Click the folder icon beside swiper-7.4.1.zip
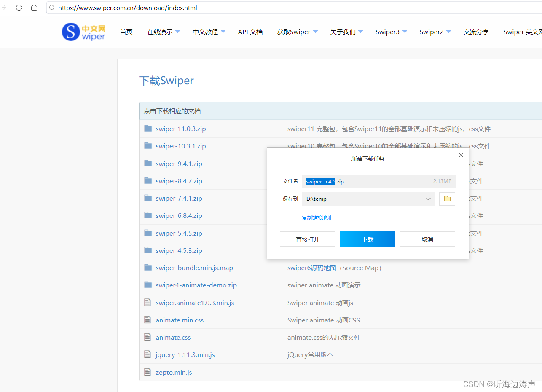 tap(148, 198)
